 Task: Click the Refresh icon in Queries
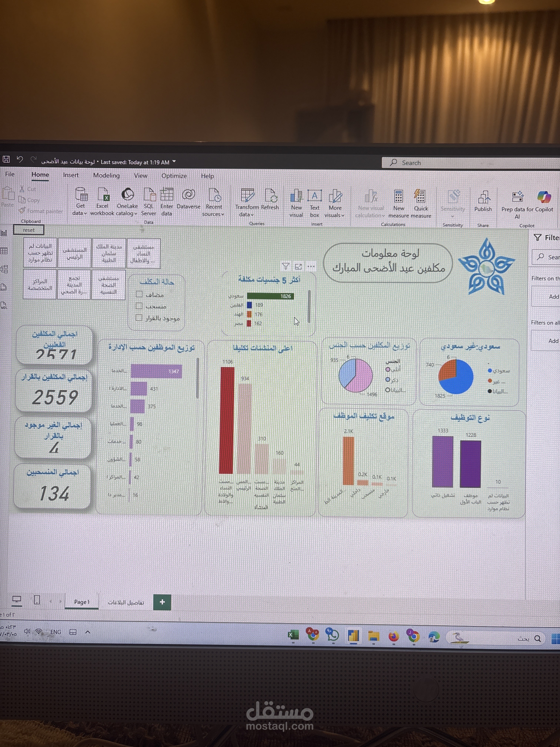[x=271, y=195]
